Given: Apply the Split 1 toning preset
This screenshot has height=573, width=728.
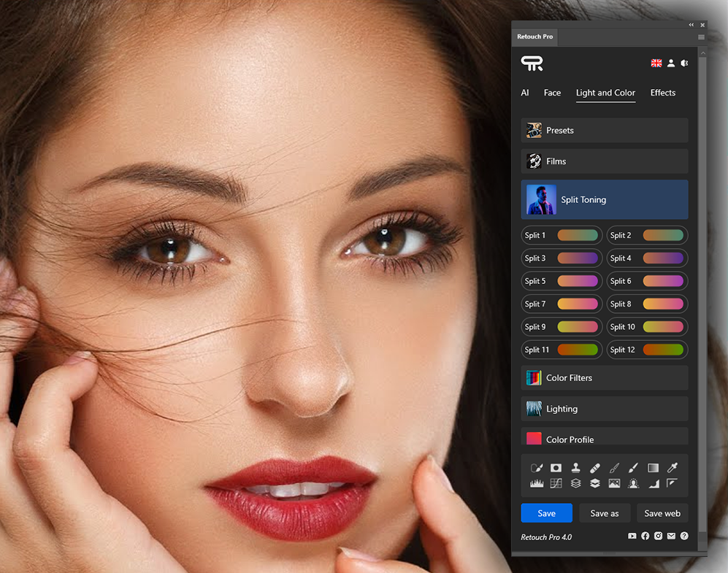Looking at the screenshot, I should click(562, 235).
